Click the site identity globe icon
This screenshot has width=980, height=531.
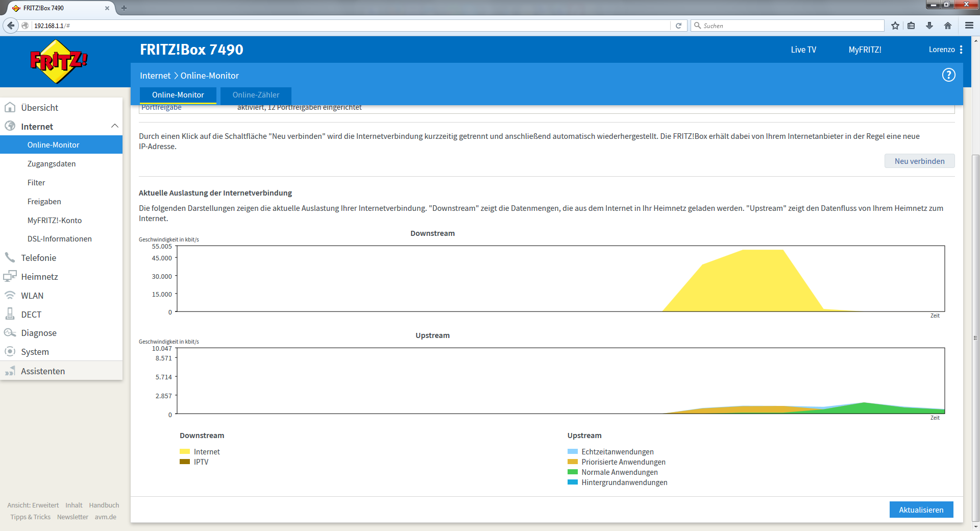pyautogui.click(x=25, y=26)
